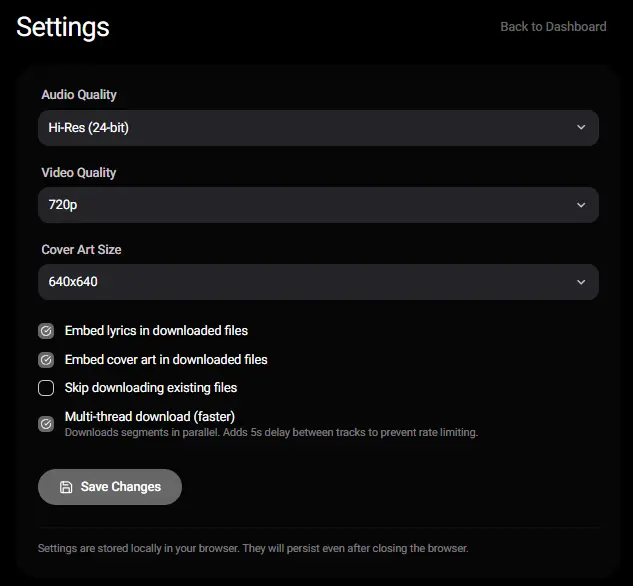Disable Multi-thread download (faster) checkbox
Screen dimensions: 633x586
pyautogui.click(x=46, y=424)
